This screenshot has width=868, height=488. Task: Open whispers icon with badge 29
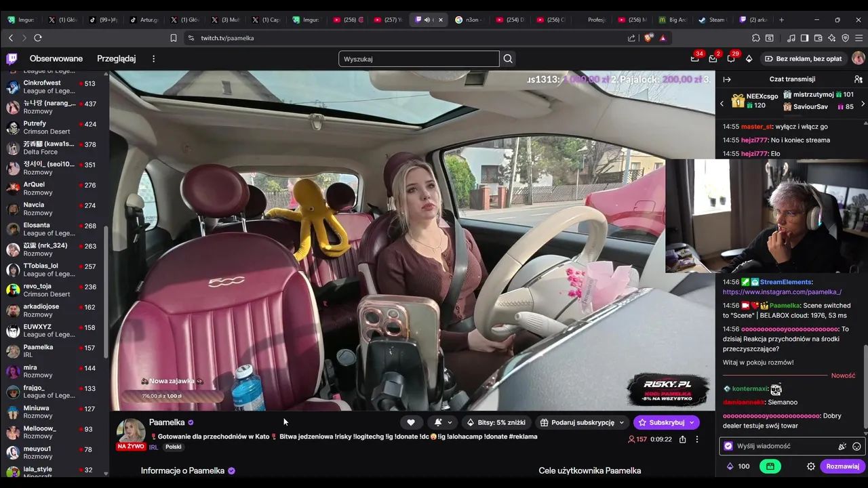pyautogui.click(x=731, y=59)
